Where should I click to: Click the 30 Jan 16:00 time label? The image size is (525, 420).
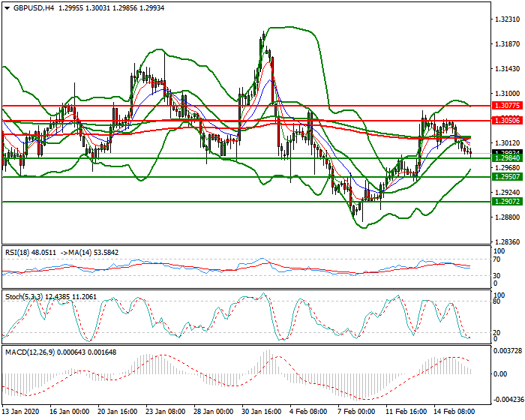[262, 412]
